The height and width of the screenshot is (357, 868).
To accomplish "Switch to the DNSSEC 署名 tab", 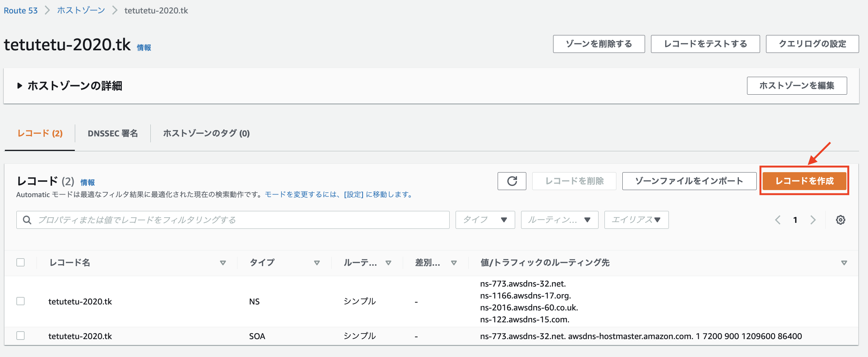I will point(112,133).
